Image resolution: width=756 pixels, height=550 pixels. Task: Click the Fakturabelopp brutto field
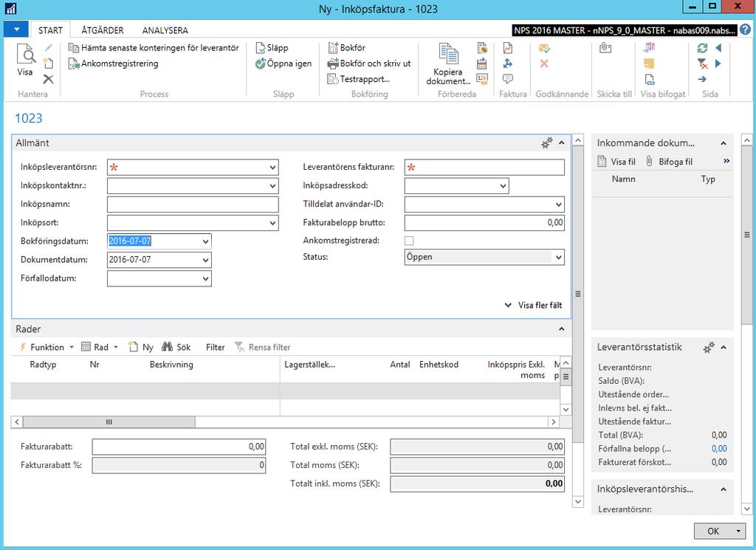point(484,223)
